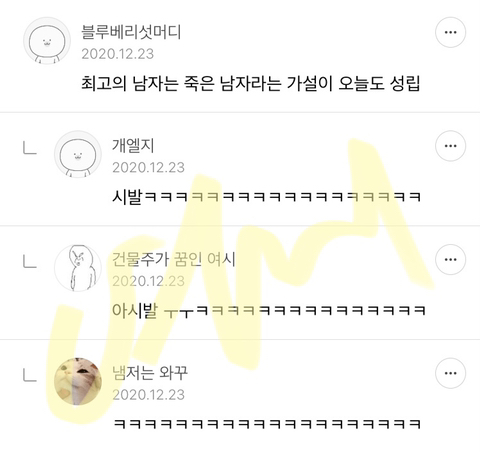This screenshot has height=452, width=480.
Task: Click 블루베리셧머디's profile avatar
Action: [47, 41]
